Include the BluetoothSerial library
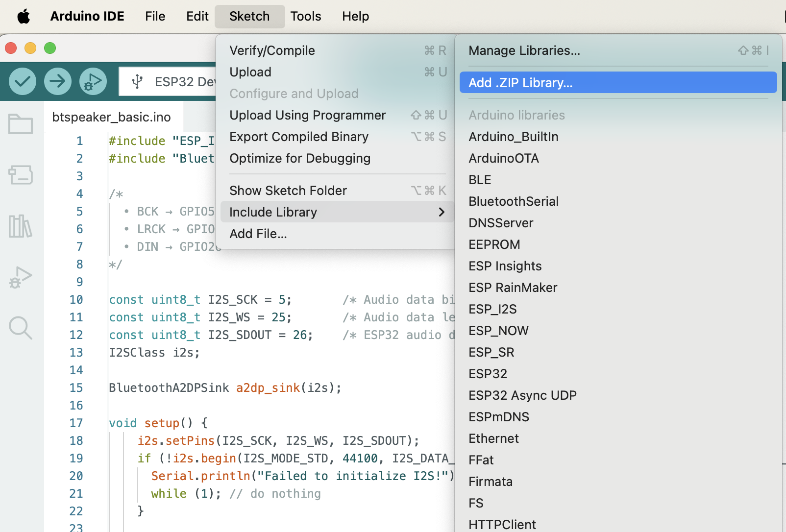This screenshot has height=532, width=786. click(x=618, y=201)
